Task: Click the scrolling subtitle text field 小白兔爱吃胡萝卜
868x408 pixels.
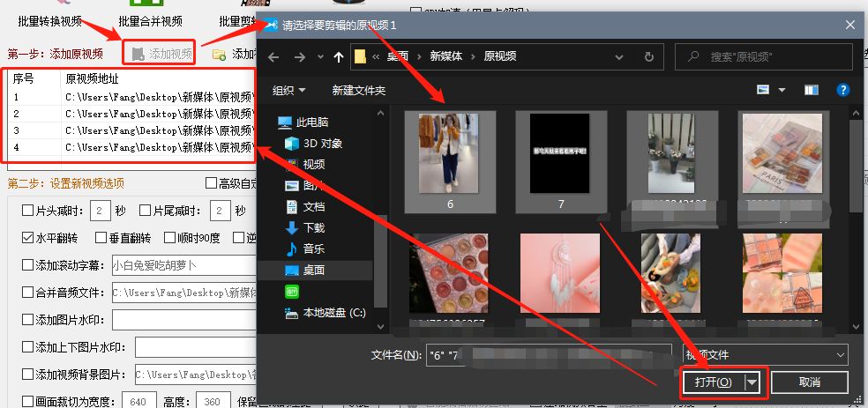Action: (x=184, y=265)
